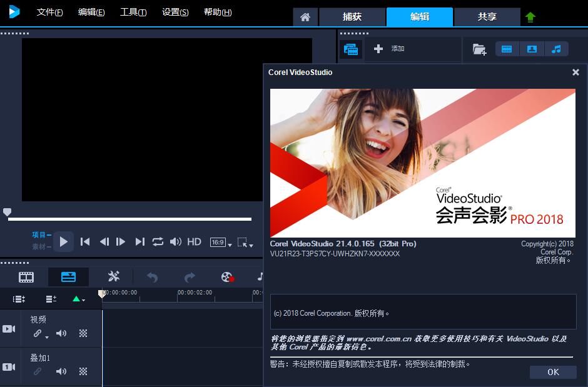Click the VideoStudio PRO 2018 splash image
Viewport: 588px width, 387px height.
[x=423, y=163]
